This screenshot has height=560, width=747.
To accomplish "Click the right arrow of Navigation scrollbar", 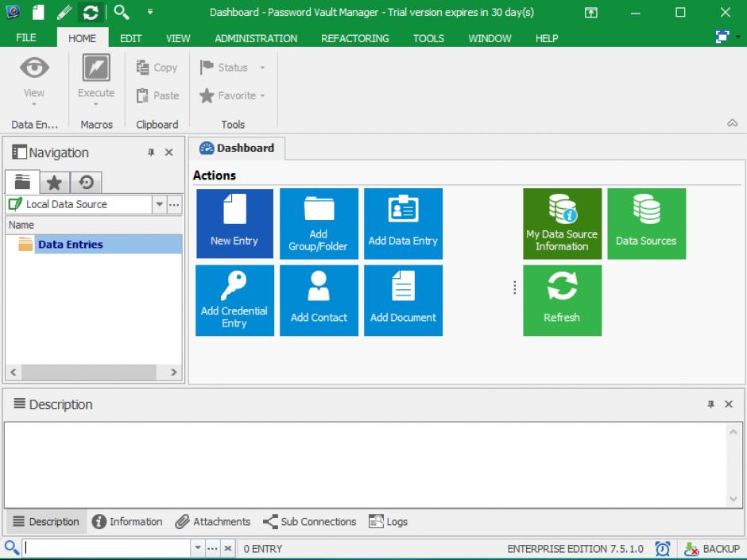I will (x=174, y=373).
